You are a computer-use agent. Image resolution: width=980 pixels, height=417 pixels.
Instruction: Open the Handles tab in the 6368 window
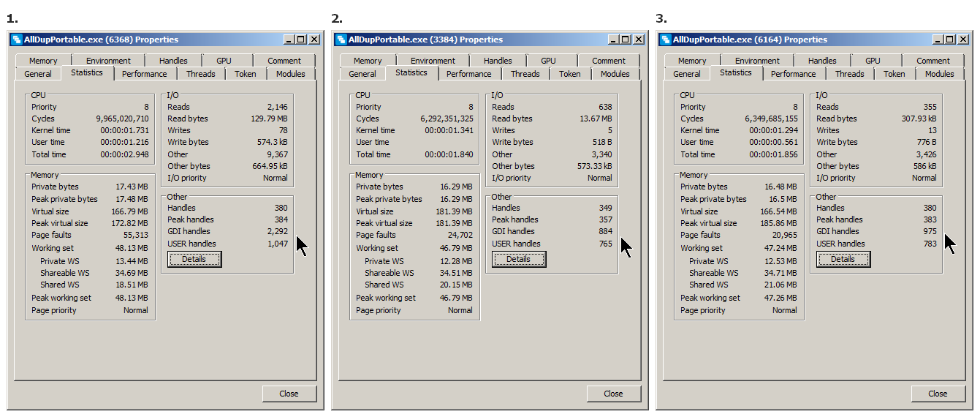(173, 61)
